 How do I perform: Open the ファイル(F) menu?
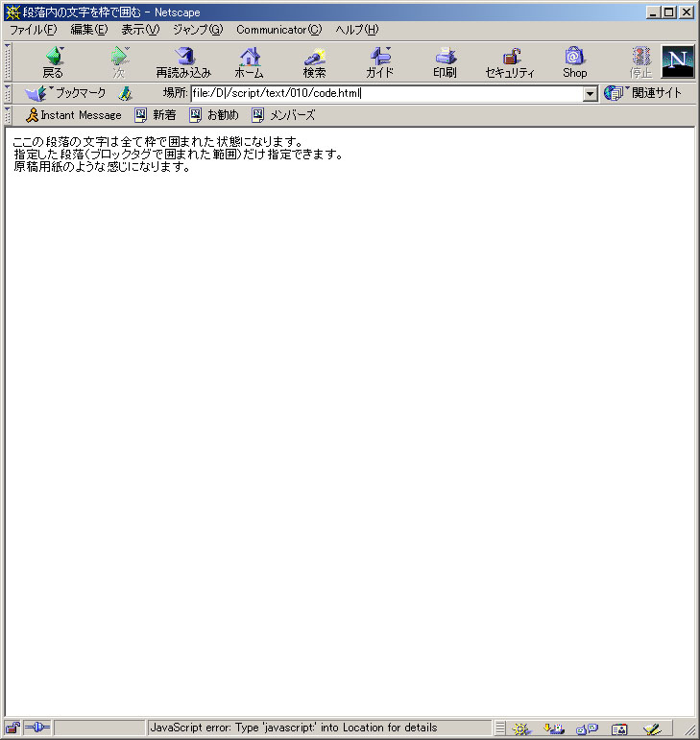(33, 30)
